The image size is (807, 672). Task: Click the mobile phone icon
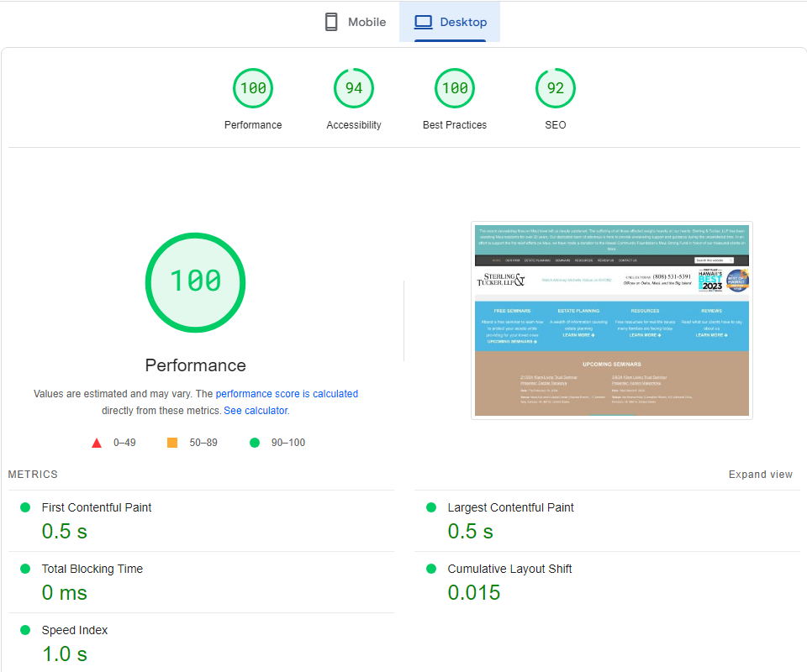[x=331, y=22]
